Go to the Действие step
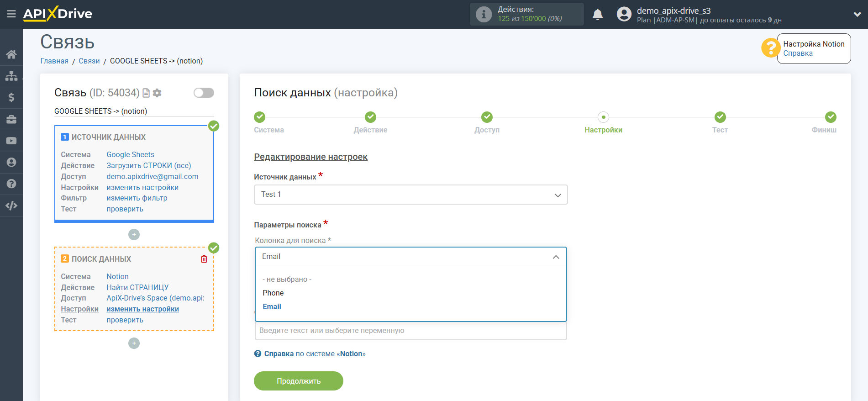The height and width of the screenshot is (401, 868). click(x=370, y=117)
